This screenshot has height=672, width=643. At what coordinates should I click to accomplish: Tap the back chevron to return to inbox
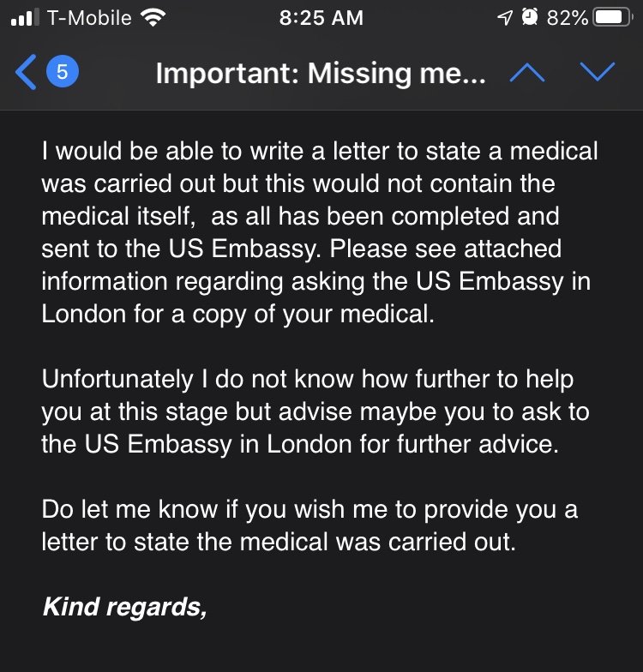(26, 72)
